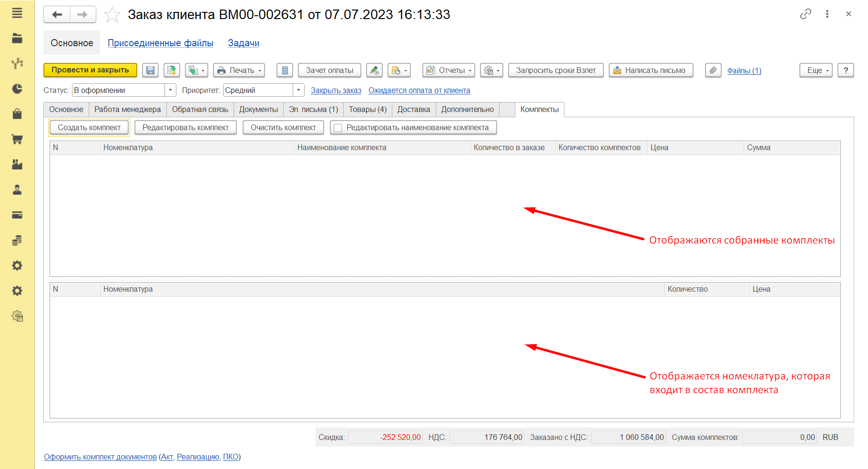Click the pencil with clock icon
The height and width of the screenshot is (469, 868).
pos(374,71)
